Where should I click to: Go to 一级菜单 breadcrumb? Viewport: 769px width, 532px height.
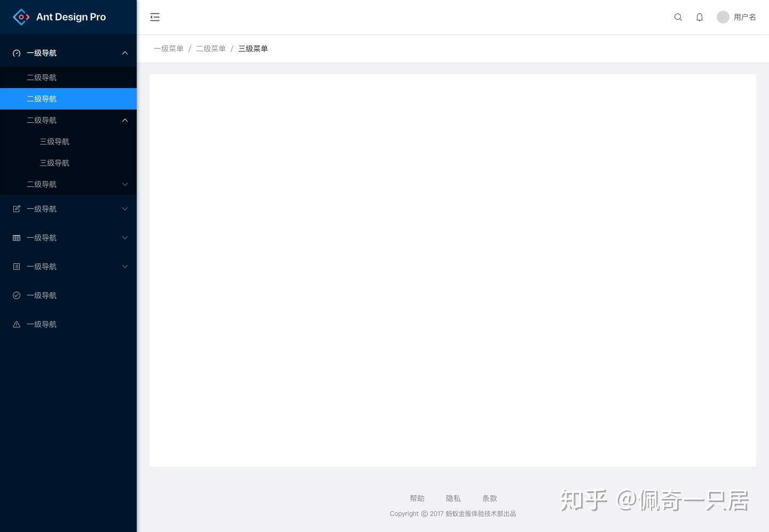pos(169,49)
